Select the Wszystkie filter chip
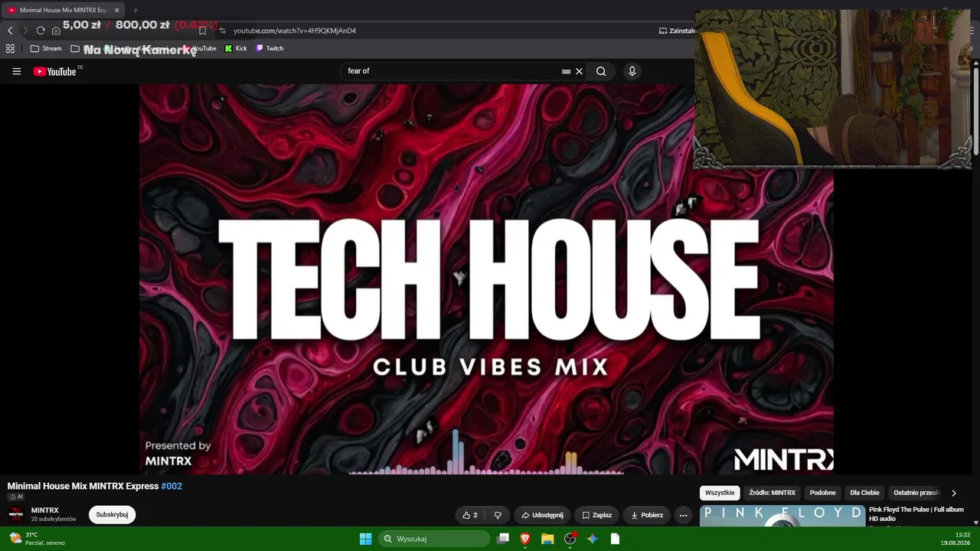 [x=720, y=493]
